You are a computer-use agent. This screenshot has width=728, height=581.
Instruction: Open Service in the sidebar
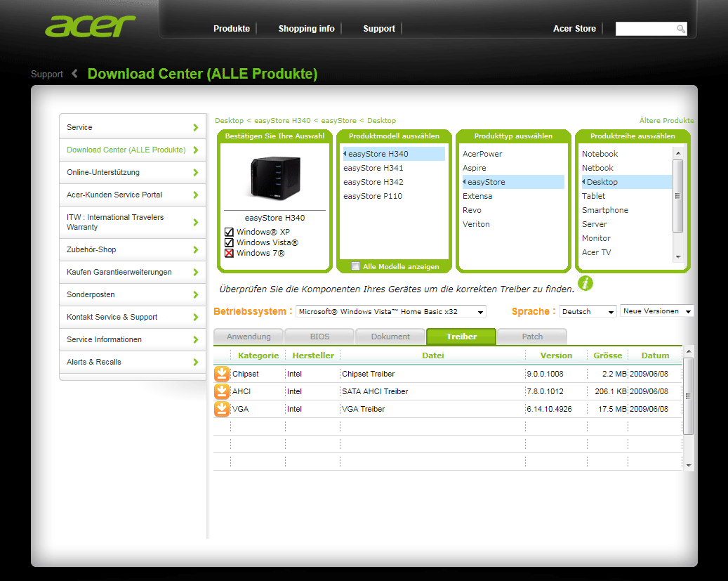(x=133, y=127)
